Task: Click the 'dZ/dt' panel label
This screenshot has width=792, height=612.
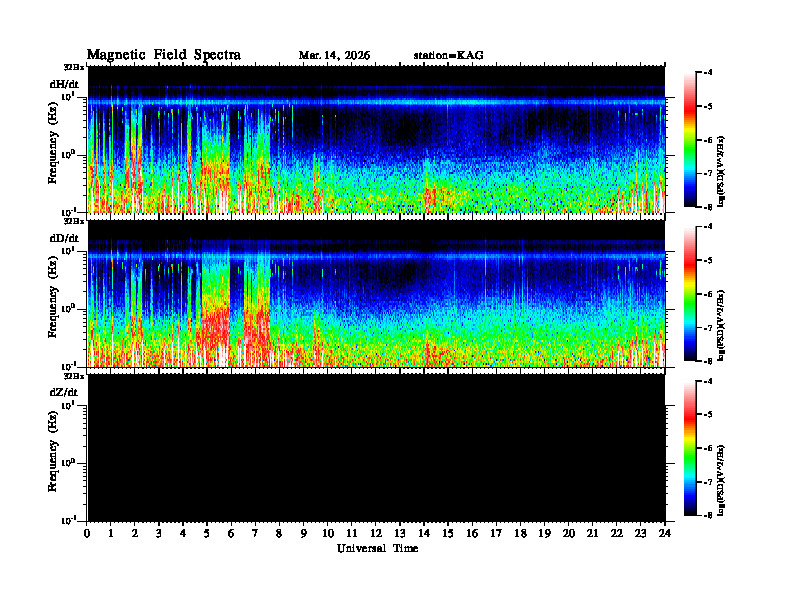Action: (64, 392)
